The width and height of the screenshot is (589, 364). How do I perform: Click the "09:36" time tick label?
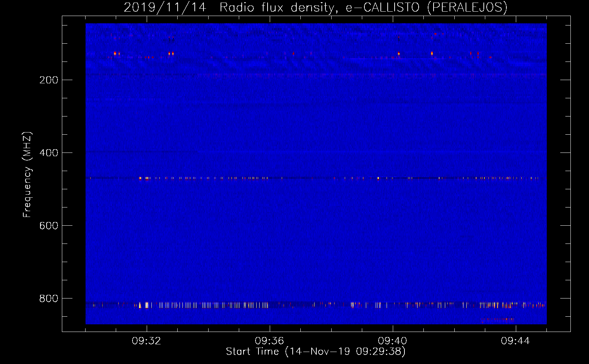(x=269, y=341)
